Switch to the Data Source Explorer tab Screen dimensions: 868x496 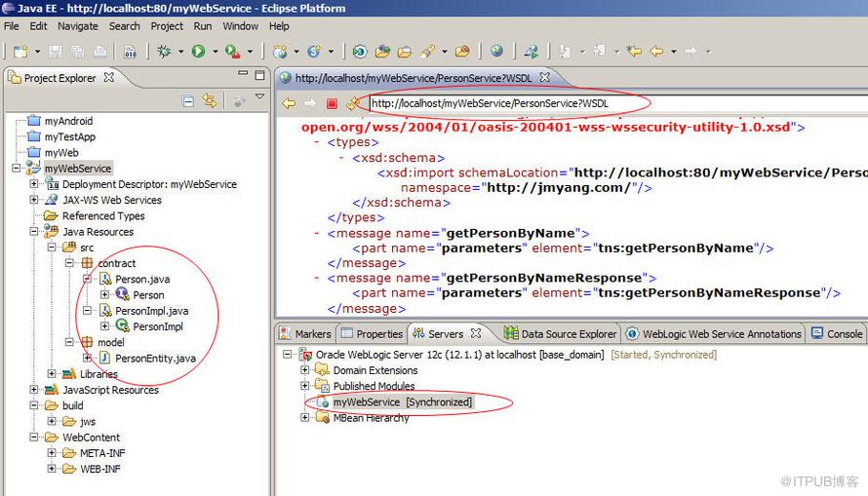pos(560,334)
